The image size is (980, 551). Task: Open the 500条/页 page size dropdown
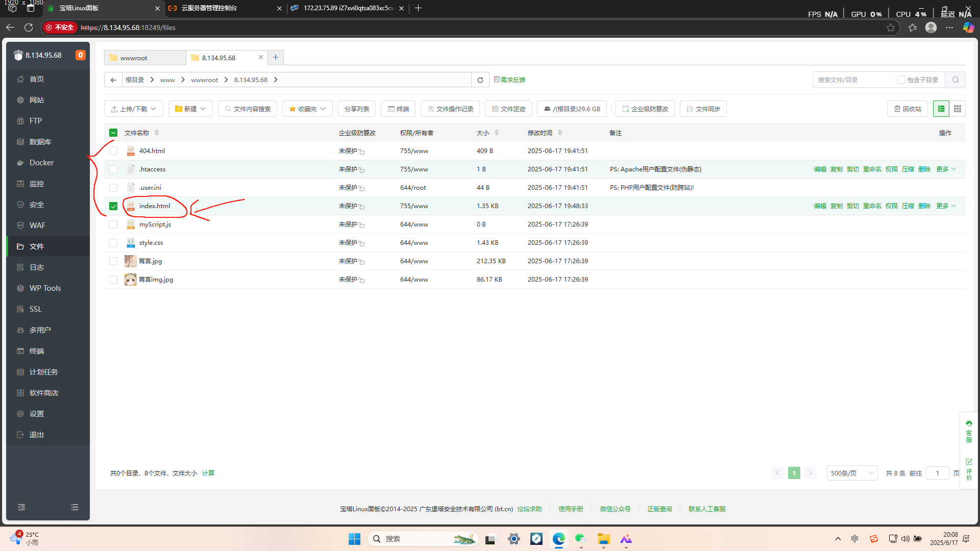point(852,473)
